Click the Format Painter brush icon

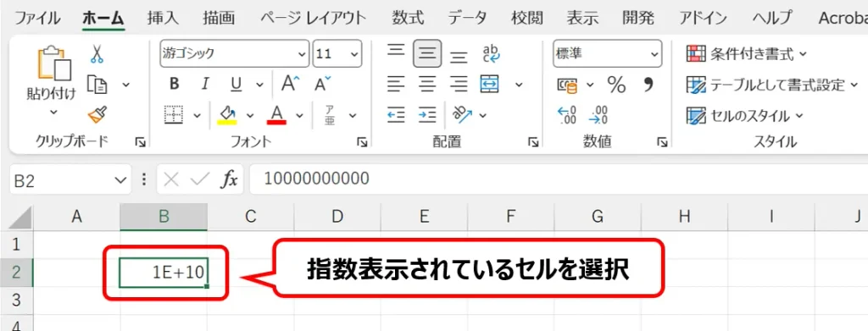[97, 115]
